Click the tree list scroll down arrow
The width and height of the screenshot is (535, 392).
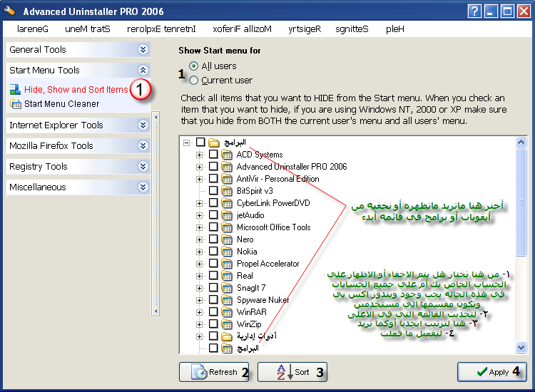(521, 348)
